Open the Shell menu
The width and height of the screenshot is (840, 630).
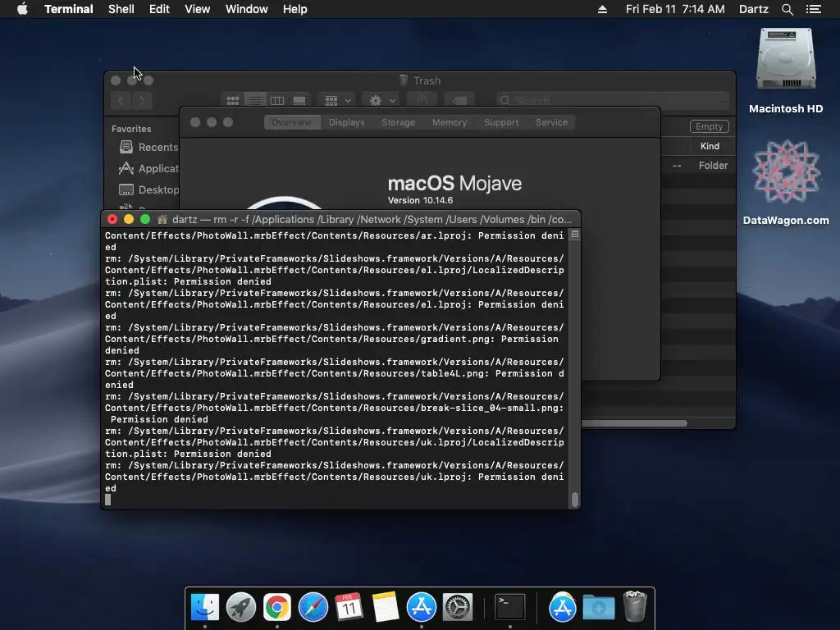121,9
